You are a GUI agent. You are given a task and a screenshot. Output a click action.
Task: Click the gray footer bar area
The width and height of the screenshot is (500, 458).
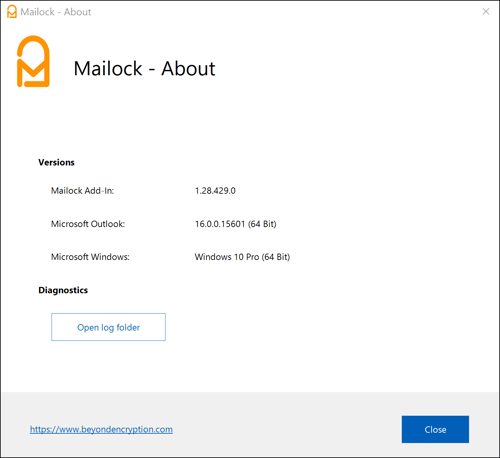coord(250,424)
